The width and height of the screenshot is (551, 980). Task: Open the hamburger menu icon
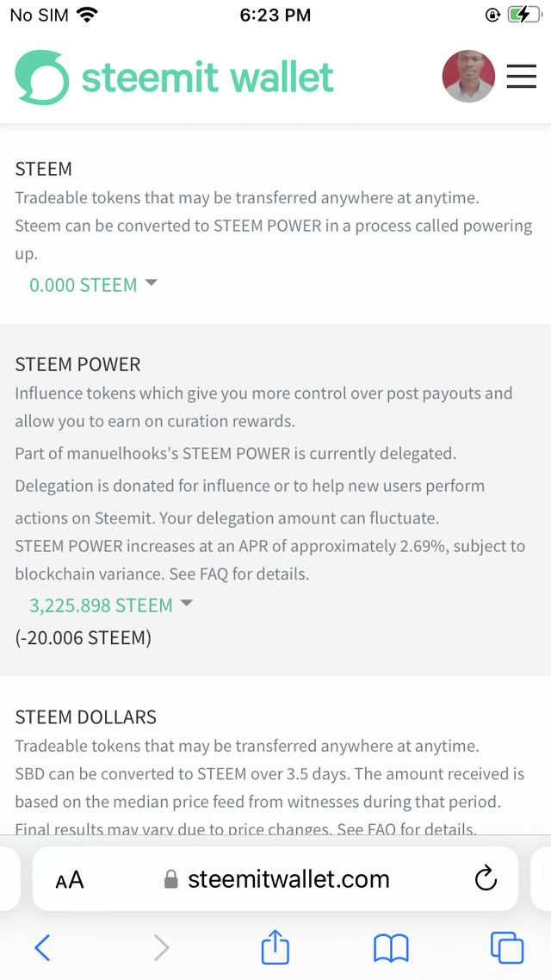521,77
